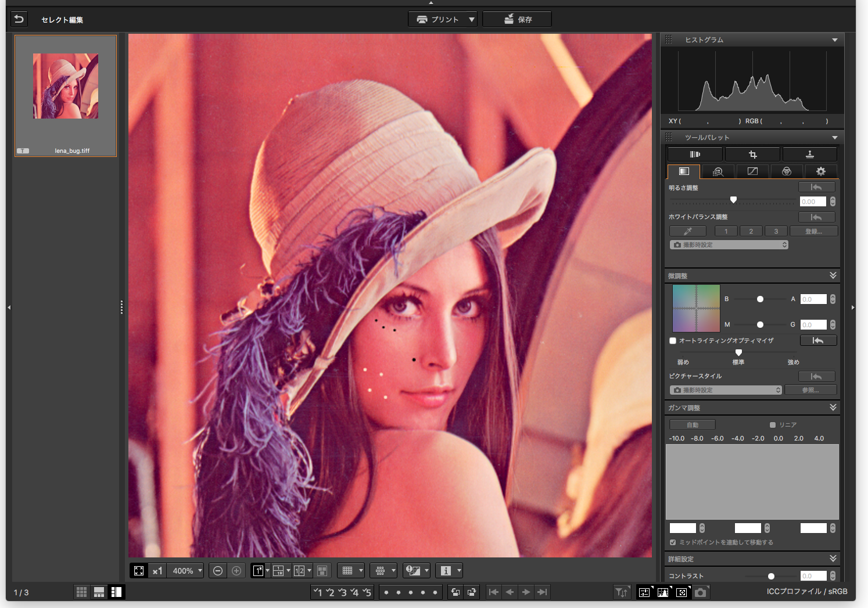Image resolution: width=868 pixels, height=608 pixels.
Task: Click the white balance fine-tune color grid
Action: pos(696,309)
